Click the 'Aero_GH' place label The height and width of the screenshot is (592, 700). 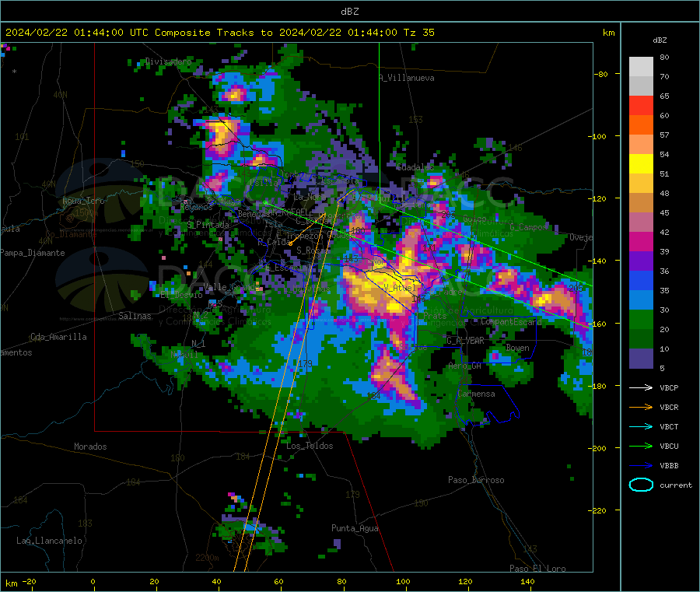[465, 366]
